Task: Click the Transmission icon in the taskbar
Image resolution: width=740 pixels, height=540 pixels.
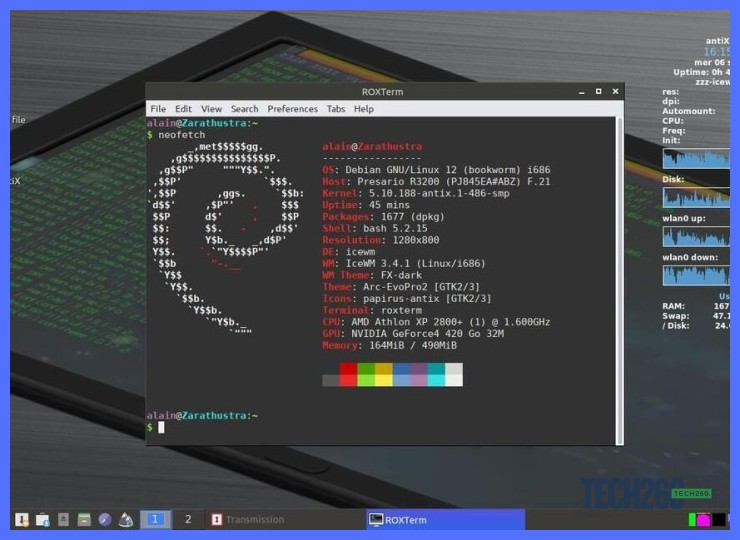Action: pyautogui.click(x=216, y=520)
